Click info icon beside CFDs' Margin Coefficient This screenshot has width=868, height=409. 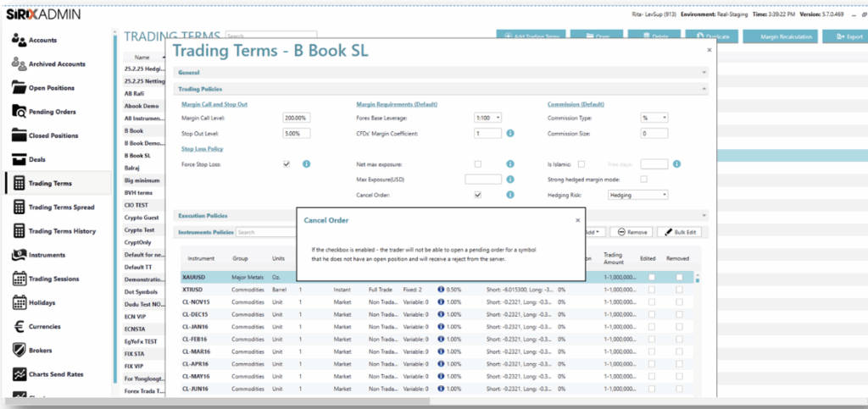tap(510, 134)
